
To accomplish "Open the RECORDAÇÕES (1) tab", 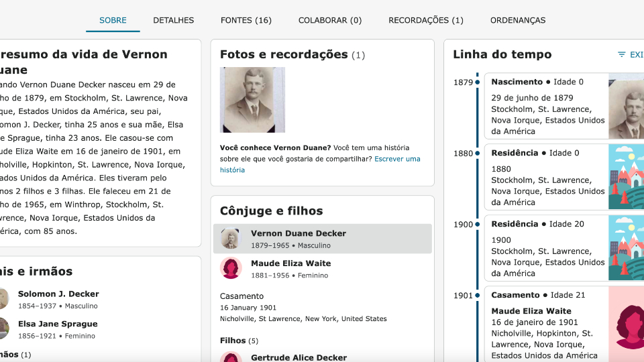I will coord(426,20).
